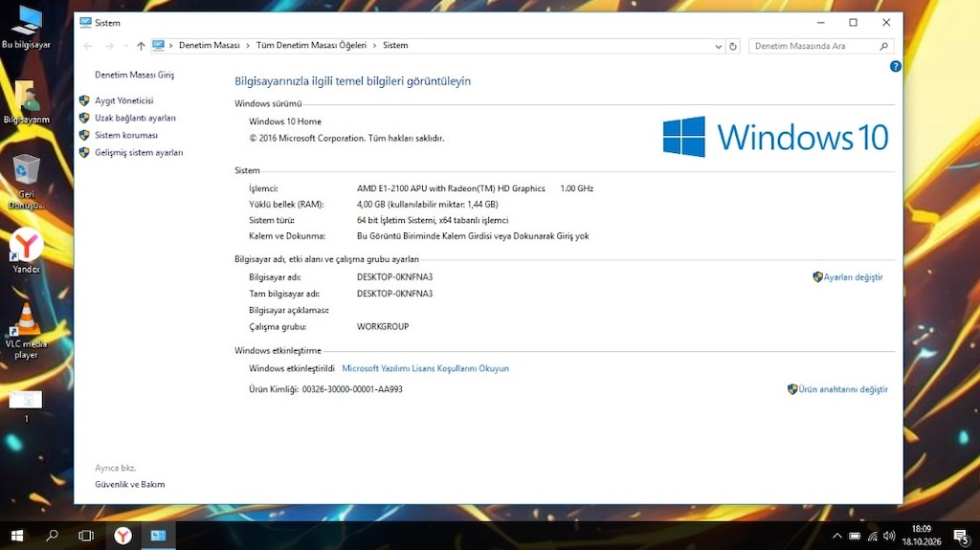Go forward using the forward arrow
Screen dimensions: 980x550
[109, 46]
